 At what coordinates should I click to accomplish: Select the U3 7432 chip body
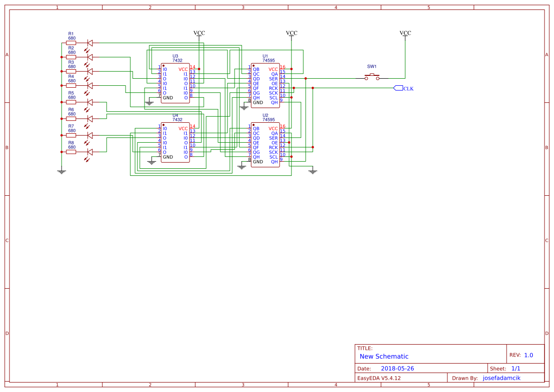tap(175, 83)
